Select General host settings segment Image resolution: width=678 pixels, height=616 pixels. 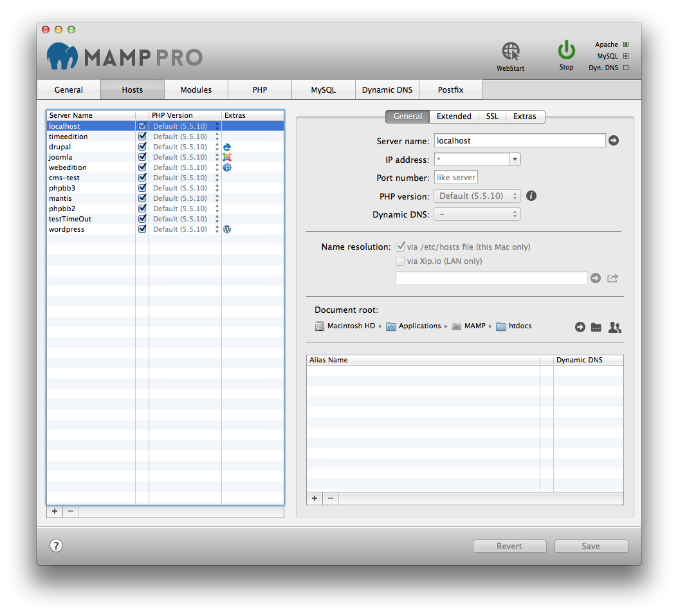coord(407,117)
